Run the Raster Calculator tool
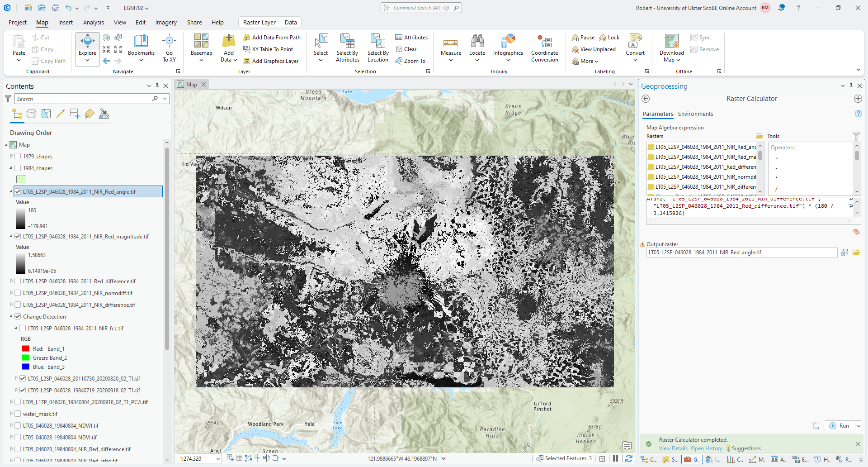Viewport: 868px width, 467px height. coord(840,426)
